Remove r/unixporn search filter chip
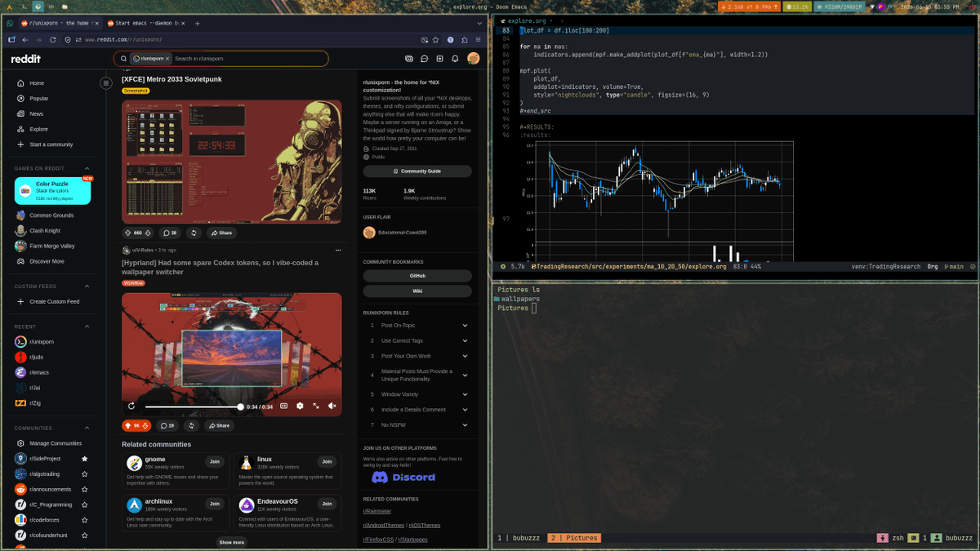This screenshot has width=980, height=551. click(167, 59)
